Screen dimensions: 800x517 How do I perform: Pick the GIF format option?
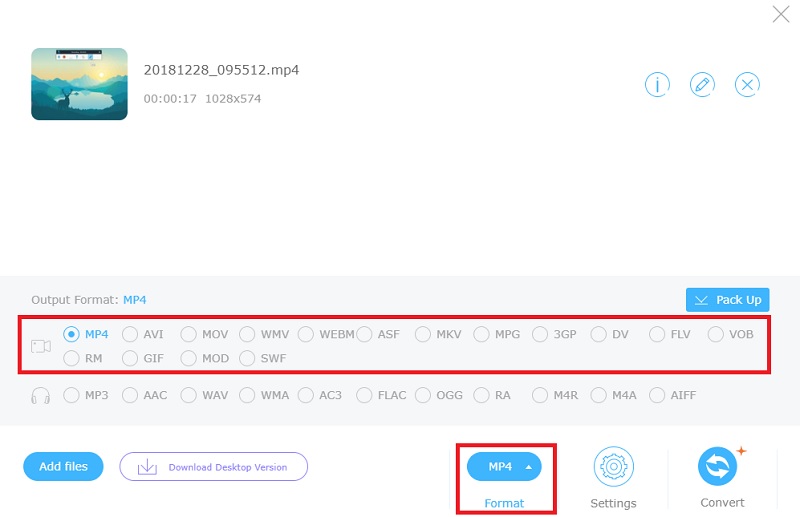click(x=130, y=358)
